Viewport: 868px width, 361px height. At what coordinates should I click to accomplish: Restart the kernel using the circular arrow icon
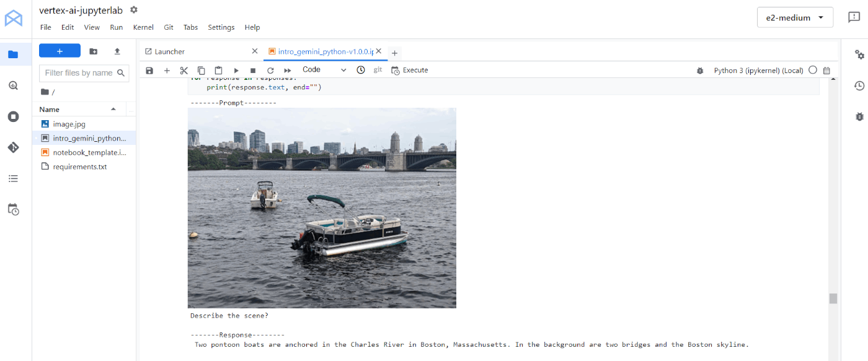point(270,71)
